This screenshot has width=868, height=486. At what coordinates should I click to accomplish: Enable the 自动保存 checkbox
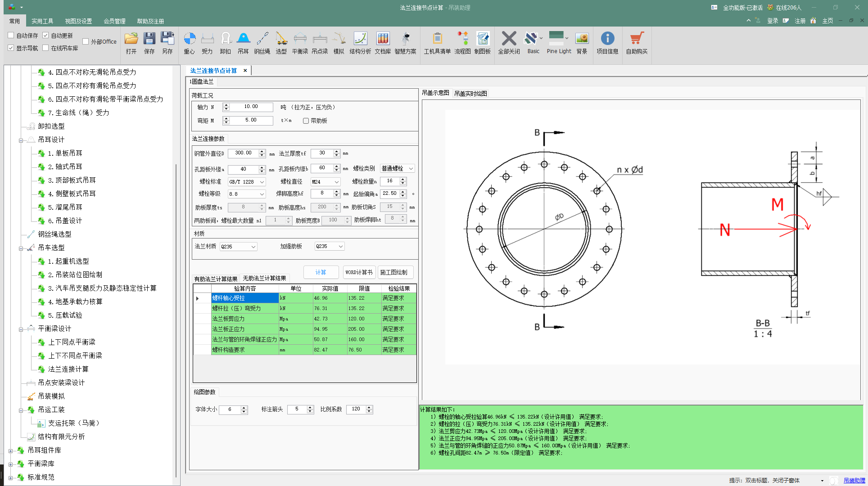click(11, 35)
